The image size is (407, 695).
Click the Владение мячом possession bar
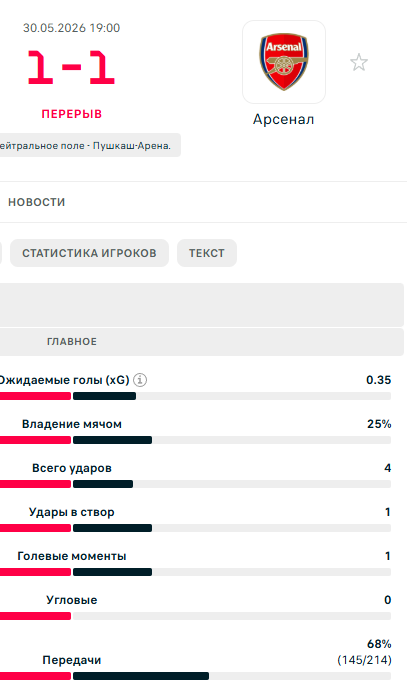pos(196,440)
